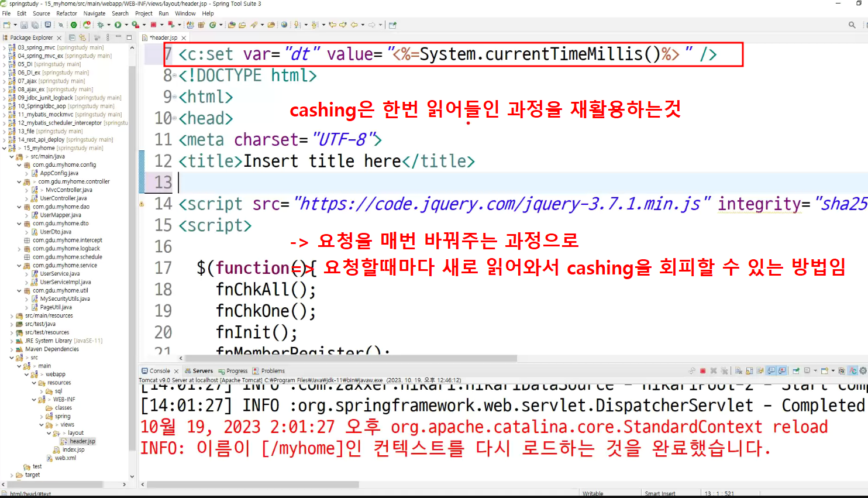Viewport: 868px width, 498px height.
Task: Collapse All in Package Explorer toolbar
Action: (72, 37)
